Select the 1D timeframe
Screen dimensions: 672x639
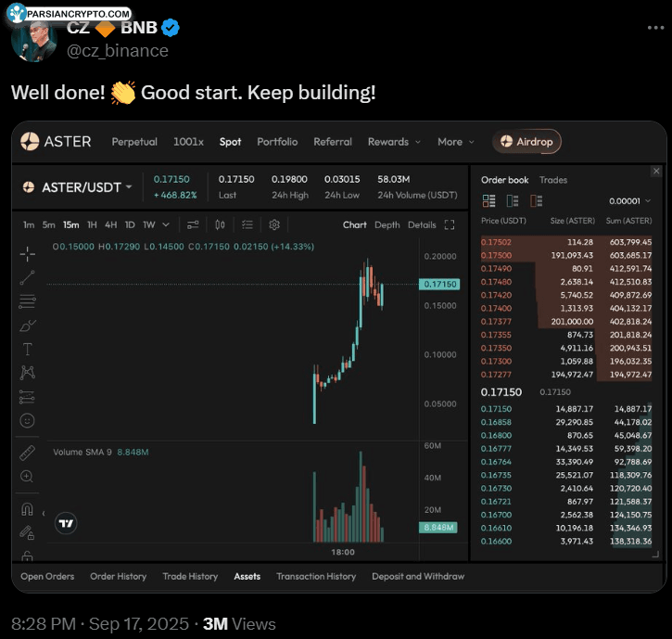tap(130, 225)
